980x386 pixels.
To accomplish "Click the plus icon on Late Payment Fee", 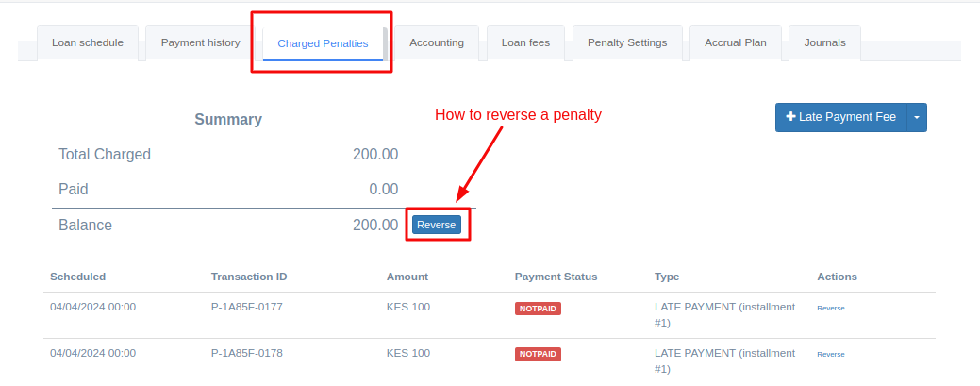I will (790, 117).
